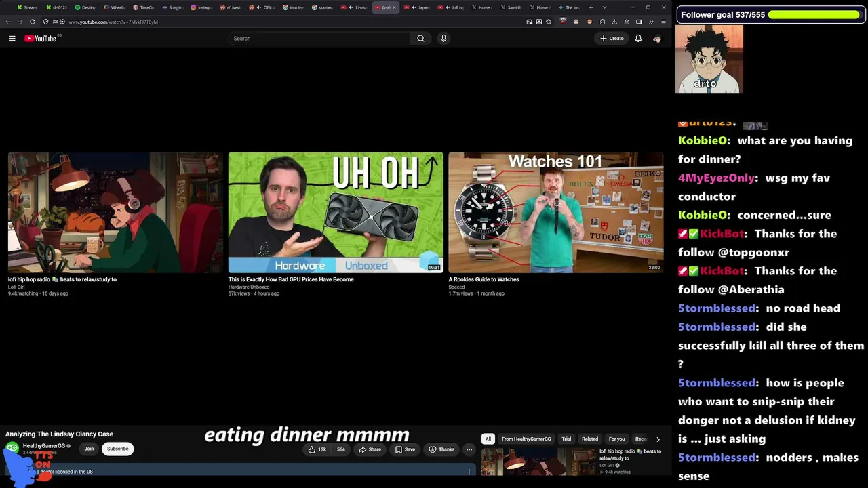Reload the page in the browser
868x488 pixels.
(32, 22)
